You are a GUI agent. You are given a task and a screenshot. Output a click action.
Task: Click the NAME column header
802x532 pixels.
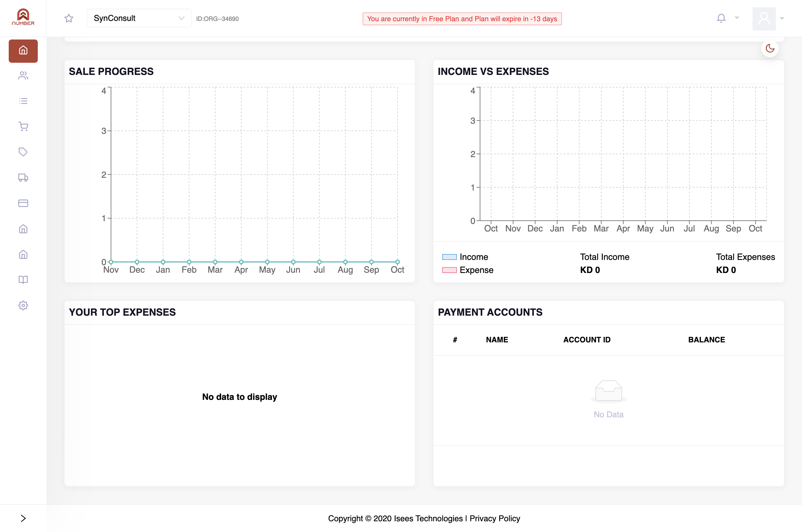coord(497,340)
